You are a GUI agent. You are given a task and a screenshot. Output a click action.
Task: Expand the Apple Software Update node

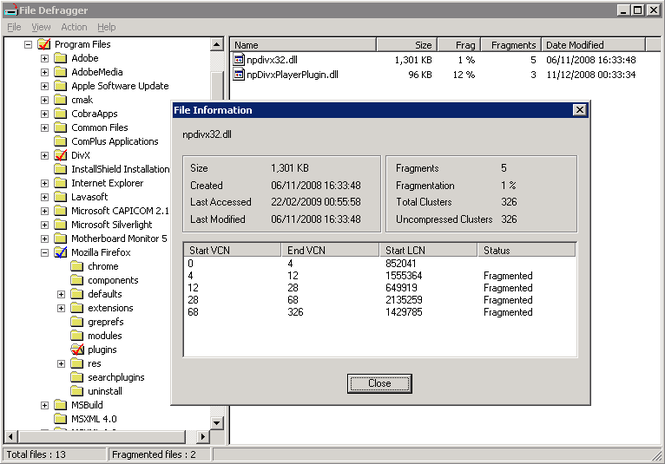[x=45, y=86]
